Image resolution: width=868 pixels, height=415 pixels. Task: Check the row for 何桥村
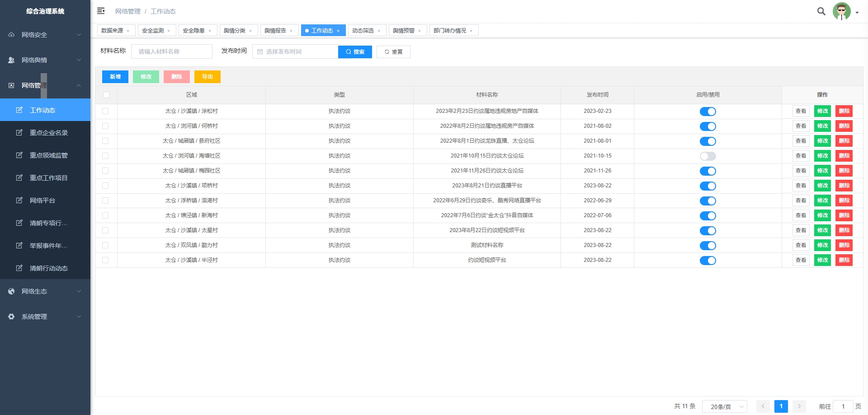pos(105,126)
